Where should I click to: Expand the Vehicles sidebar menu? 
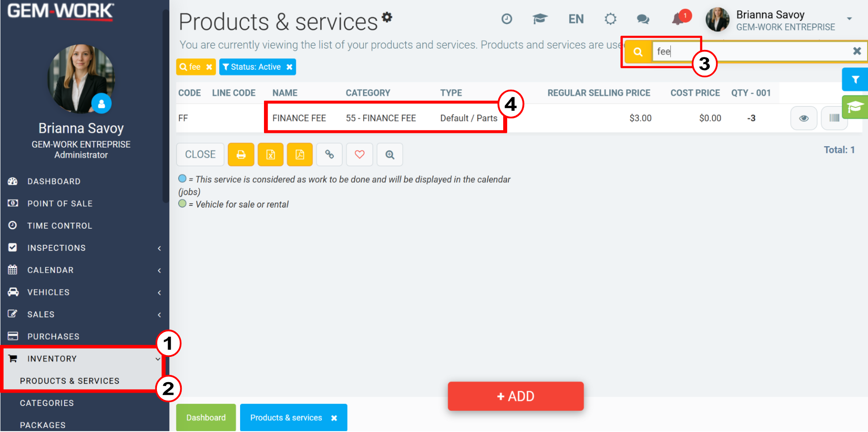84,292
